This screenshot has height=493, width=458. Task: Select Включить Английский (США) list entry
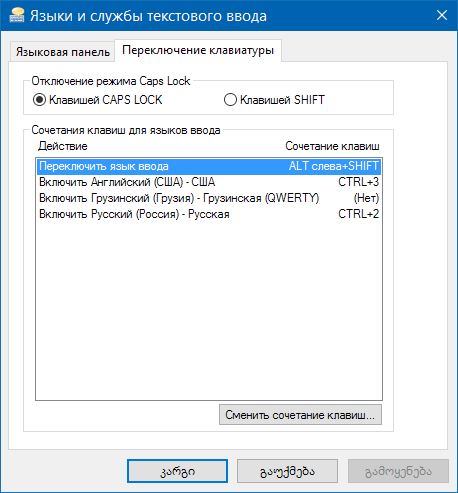tap(209, 182)
